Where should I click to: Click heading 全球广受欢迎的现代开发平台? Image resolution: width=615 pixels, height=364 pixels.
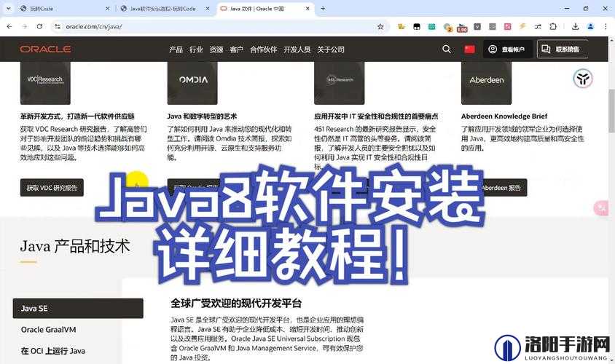point(236,304)
